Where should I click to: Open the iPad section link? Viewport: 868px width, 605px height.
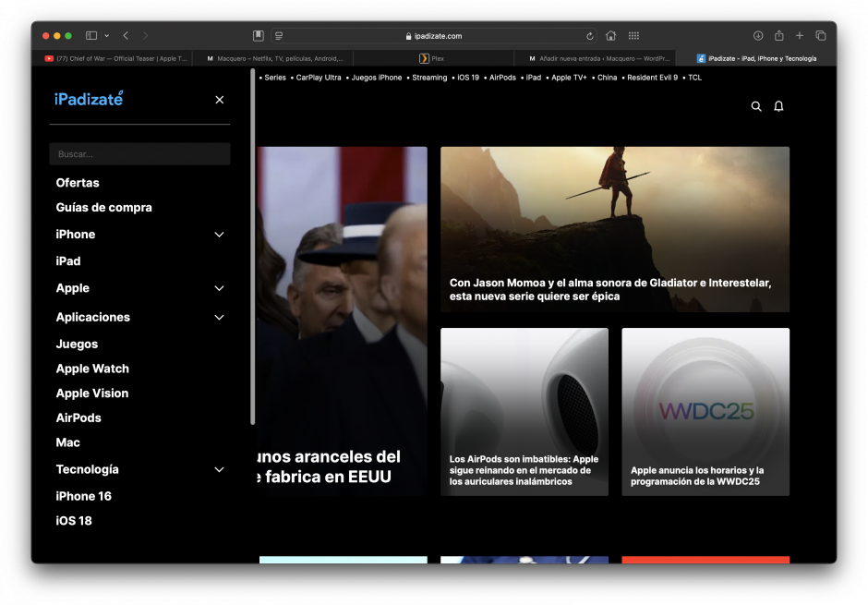pos(68,261)
